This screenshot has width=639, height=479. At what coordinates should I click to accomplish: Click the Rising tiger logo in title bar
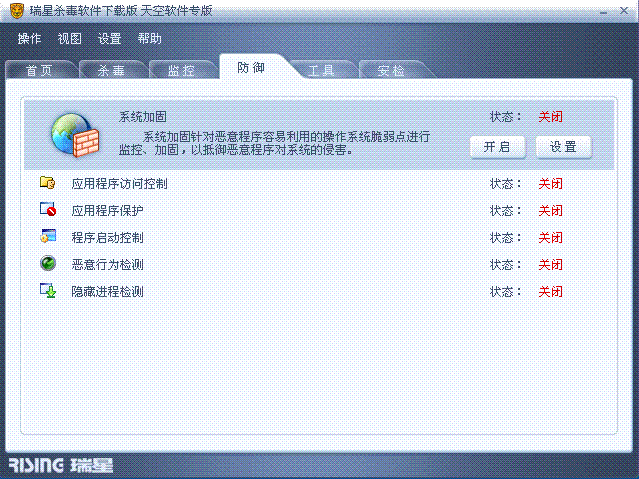(x=17, y=11)
